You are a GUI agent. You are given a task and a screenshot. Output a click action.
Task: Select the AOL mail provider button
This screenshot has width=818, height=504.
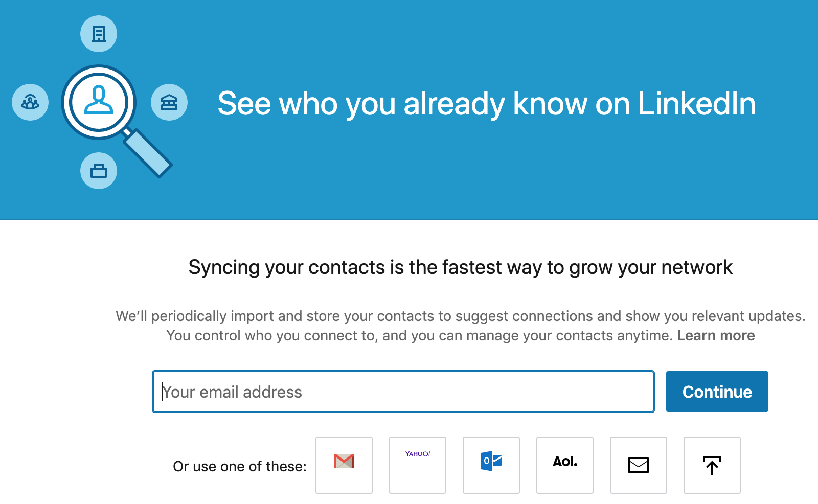pos(565,465)
